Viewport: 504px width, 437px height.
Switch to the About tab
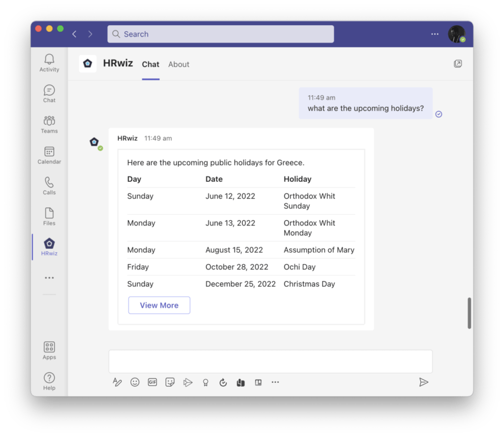pyautogui.click(x=179, y=65)
